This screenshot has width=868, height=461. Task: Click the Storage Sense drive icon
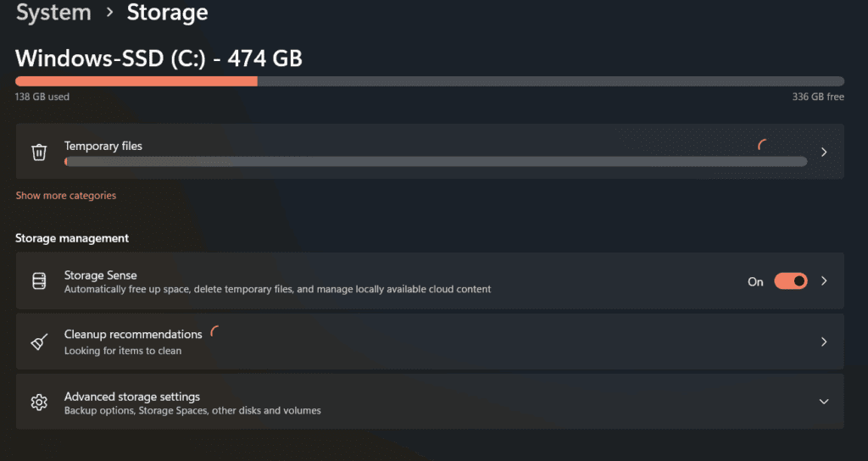[39, 280]
